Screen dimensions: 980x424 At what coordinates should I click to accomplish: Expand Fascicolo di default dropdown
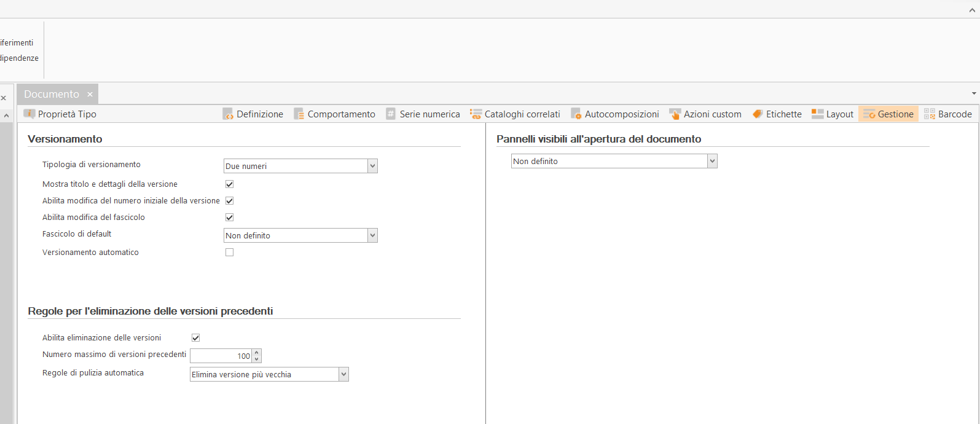click(x=372, y=235)
